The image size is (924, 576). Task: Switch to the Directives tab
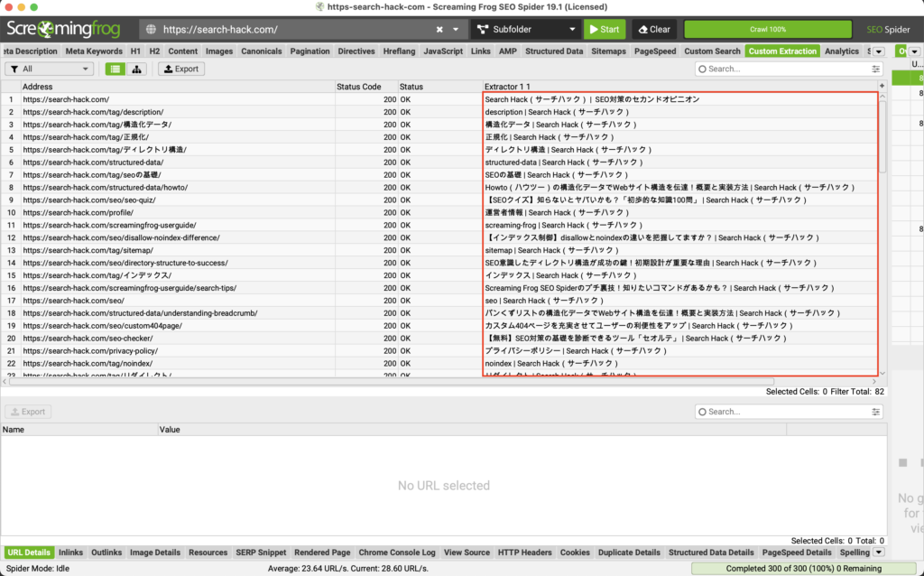(x=356, y=51)
